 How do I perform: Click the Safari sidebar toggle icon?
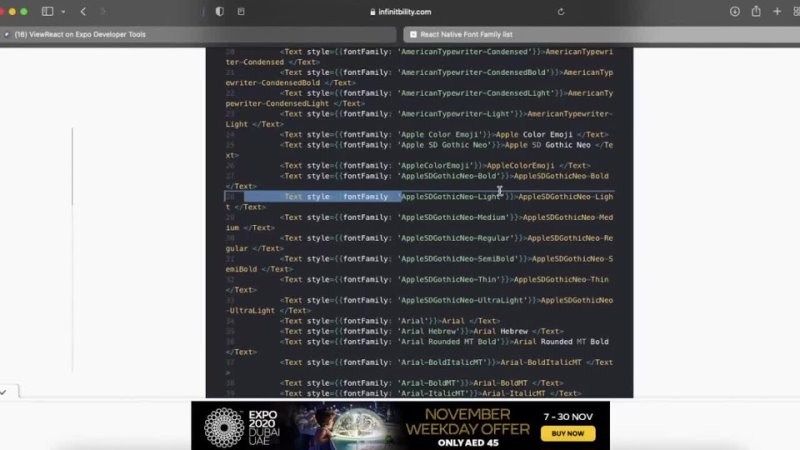(x=47, y=11)
